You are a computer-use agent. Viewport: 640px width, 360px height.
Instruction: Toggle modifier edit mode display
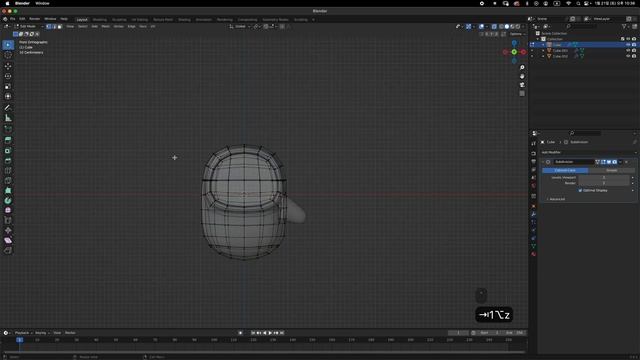pos(603,162)
